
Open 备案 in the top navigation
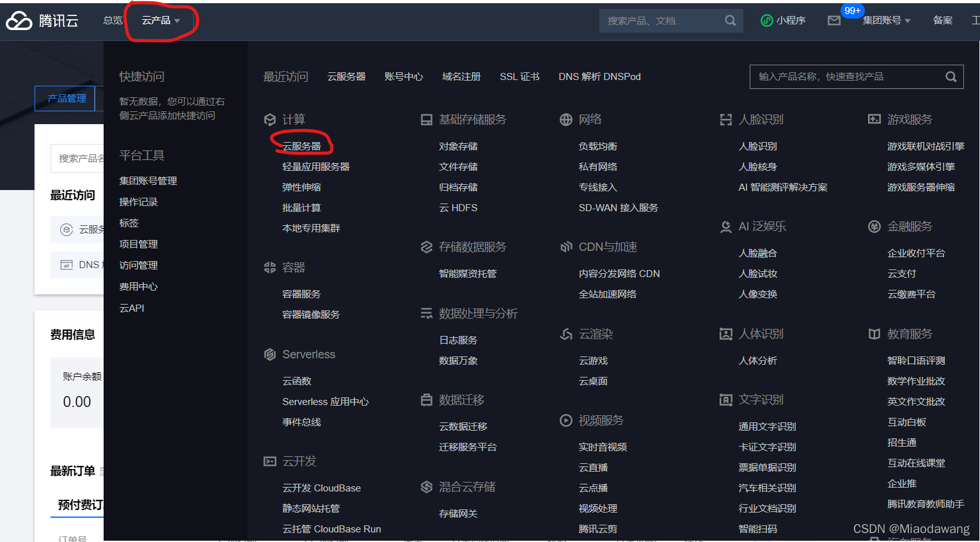(943, 20)
